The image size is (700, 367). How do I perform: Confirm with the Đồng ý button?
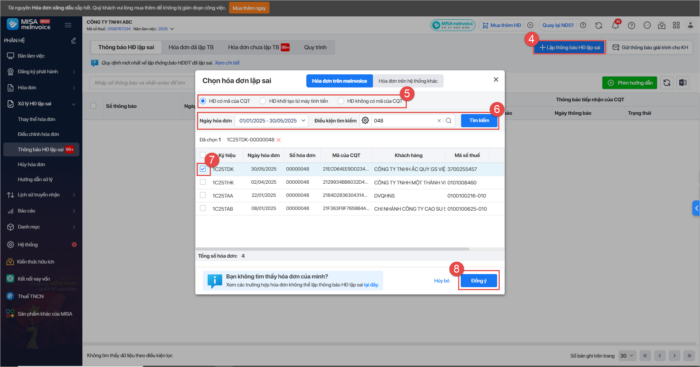[479, 281]
